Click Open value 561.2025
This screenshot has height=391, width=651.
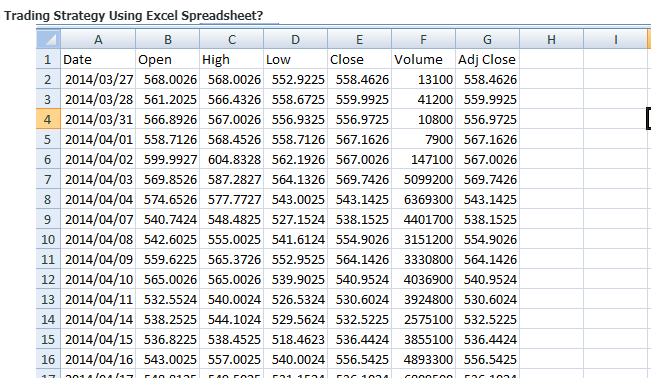pyautogui.click(x=168, y=99)
